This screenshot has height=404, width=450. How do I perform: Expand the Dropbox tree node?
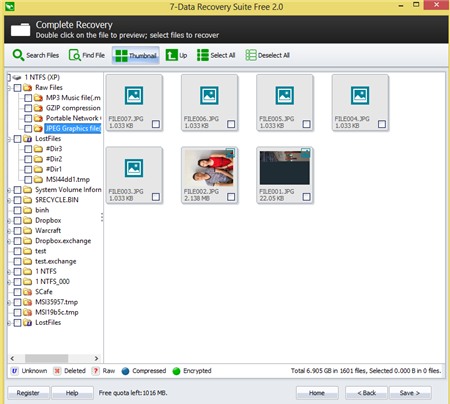(x=9, y=221)
